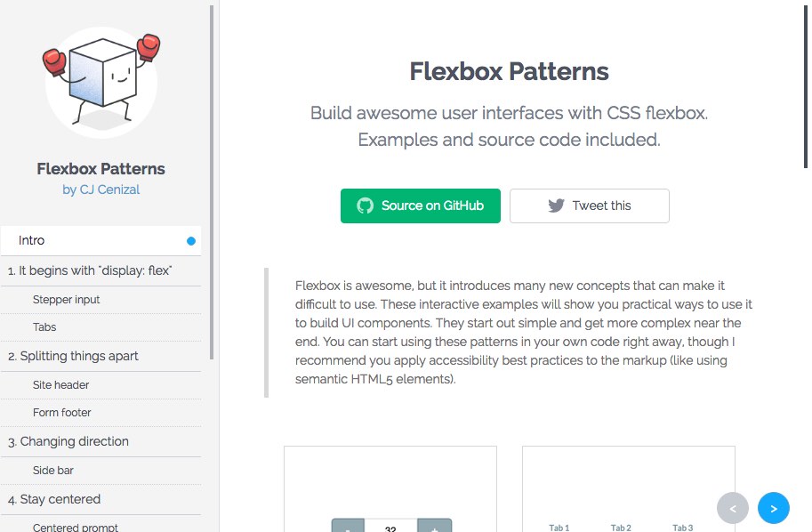
Task: Click the Source on GitHub button
Action: [420, 206]
